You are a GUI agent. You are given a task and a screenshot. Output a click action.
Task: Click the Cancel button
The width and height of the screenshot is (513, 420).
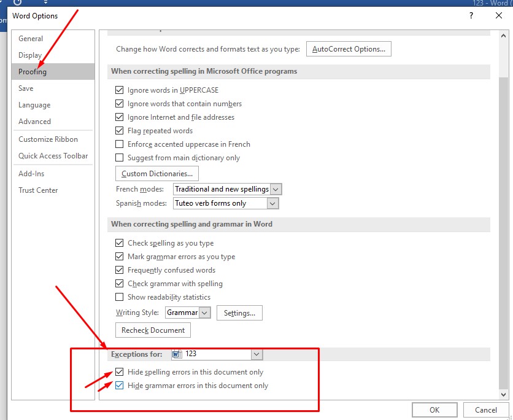tap(486, 410)
